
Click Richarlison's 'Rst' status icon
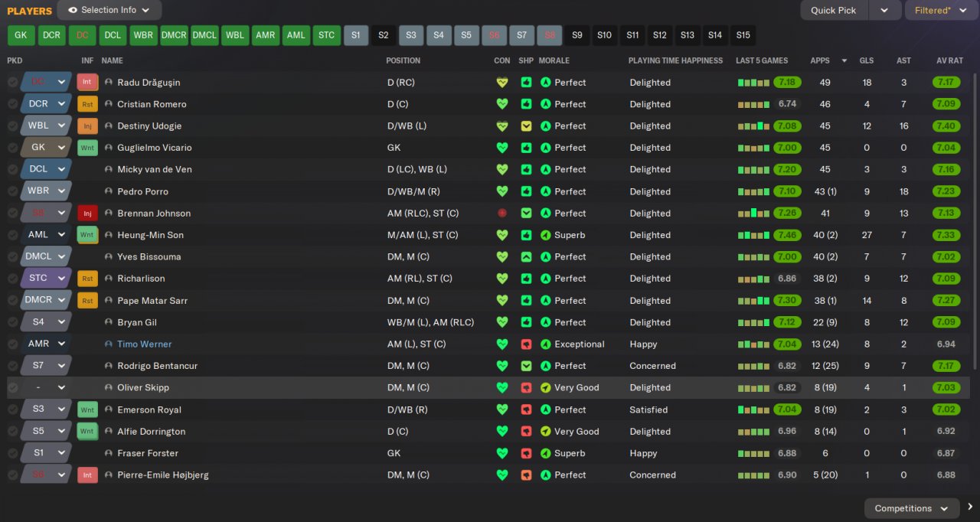coord(87,279)
